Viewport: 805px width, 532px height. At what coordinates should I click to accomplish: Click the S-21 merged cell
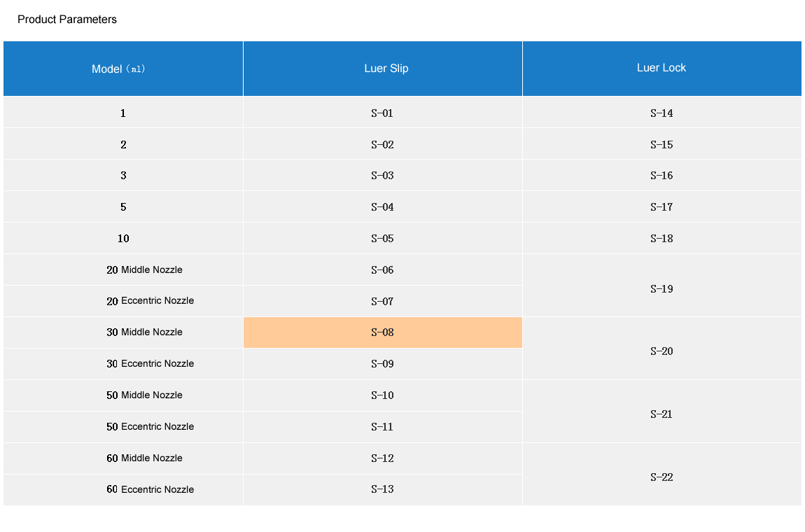click(661, 414)
